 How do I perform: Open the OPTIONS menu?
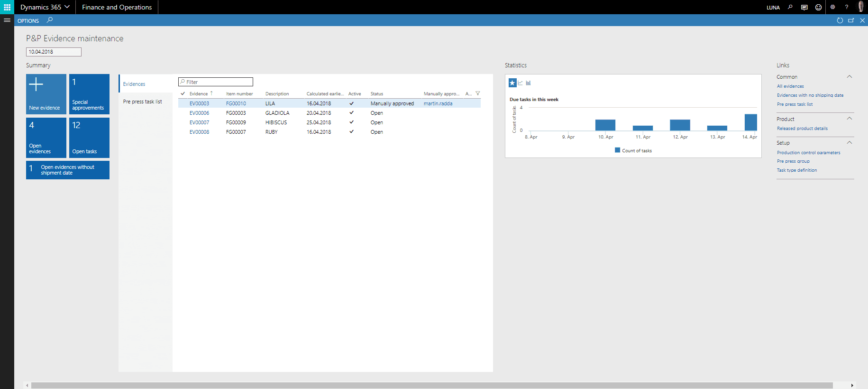(x=28, y=21)
